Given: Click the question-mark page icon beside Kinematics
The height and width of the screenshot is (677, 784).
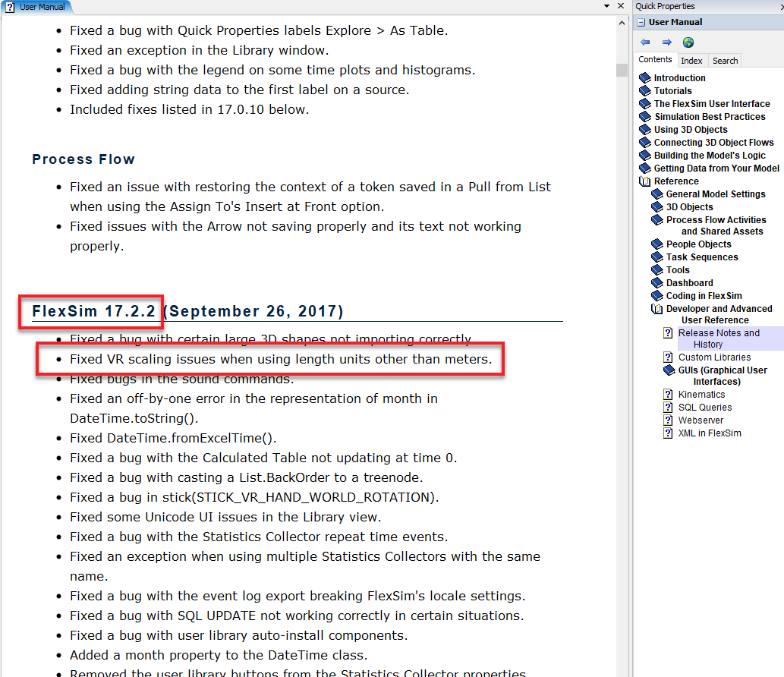Looking at the screenshot, I should pyautogui.click(x=669, y=395).
